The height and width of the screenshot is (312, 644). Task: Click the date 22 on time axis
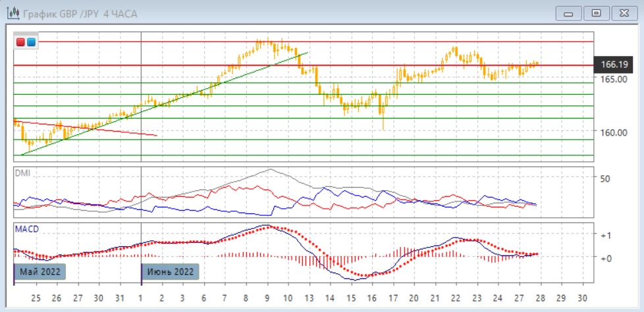coord(456,296)
